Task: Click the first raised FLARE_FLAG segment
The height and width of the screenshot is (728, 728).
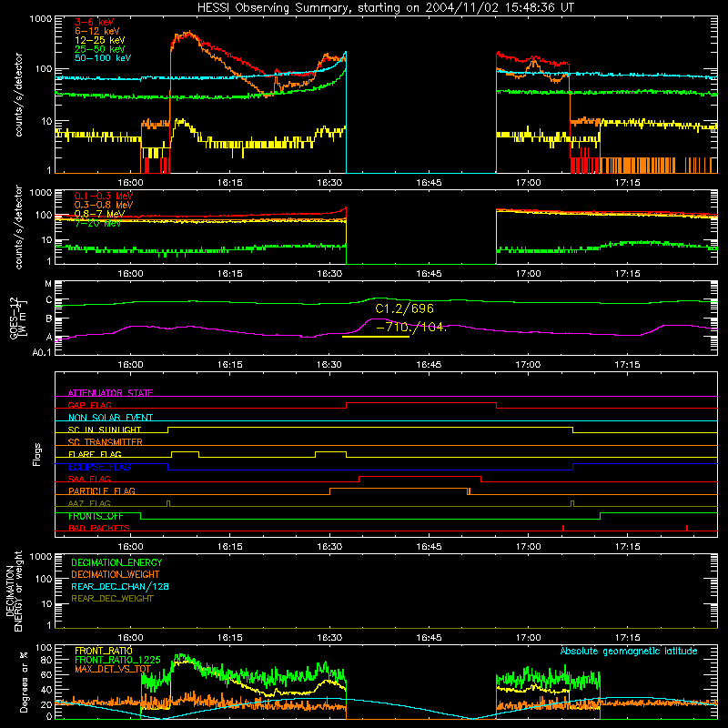Action: (x=186, y=451)
